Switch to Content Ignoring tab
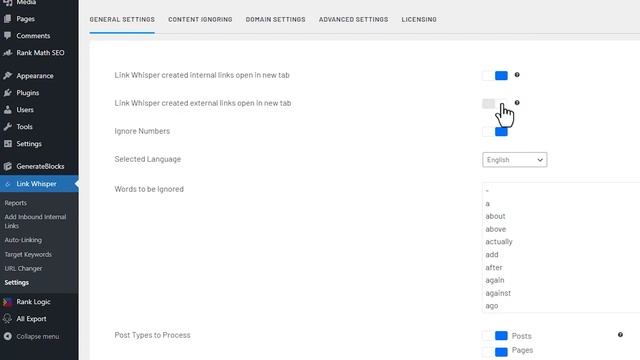This screenshot has height=360, width=640. [x=200, y=20]
